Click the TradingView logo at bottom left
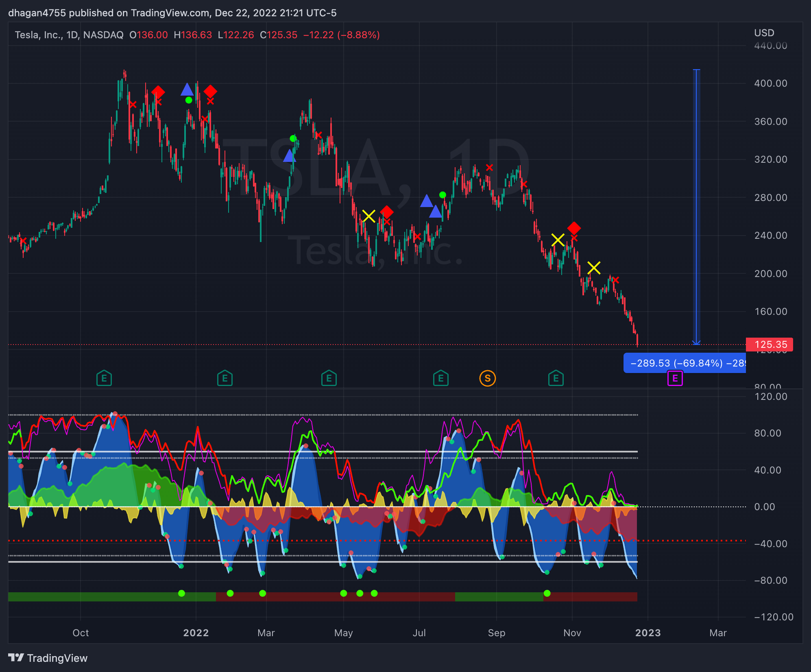811x672 pixels. tap(48, 658)
